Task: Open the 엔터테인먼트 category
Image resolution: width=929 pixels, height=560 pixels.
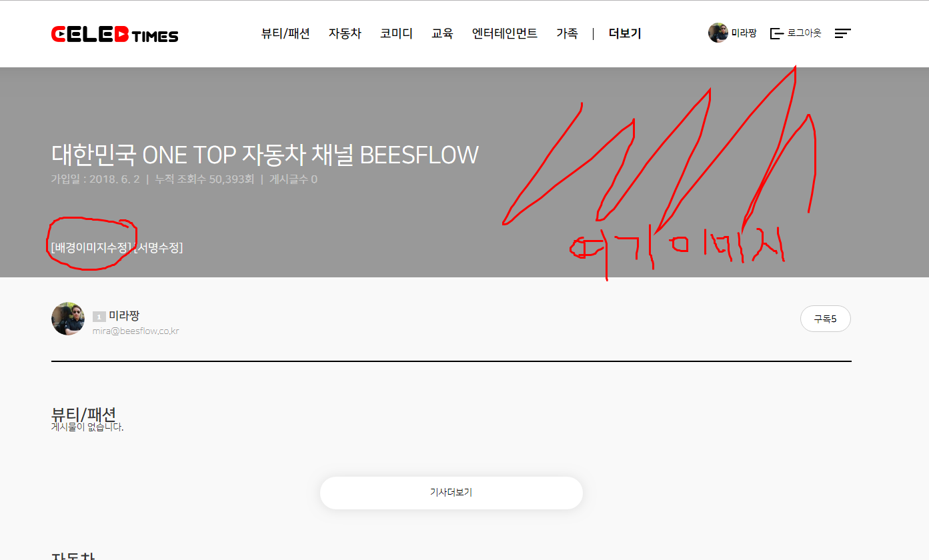Action: 505,33
